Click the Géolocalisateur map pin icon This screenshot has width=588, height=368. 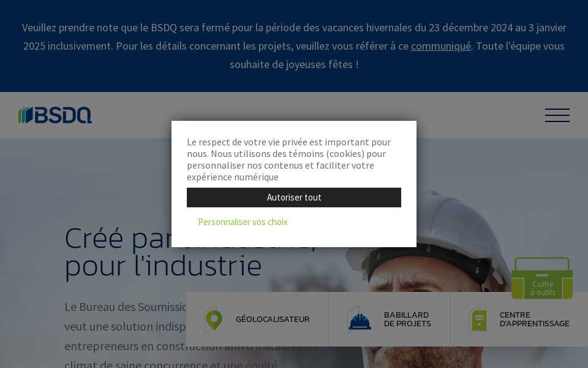coord(213,319)
